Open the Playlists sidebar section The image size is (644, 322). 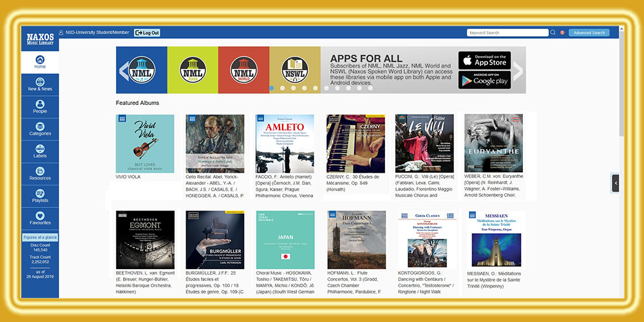pos(40,196)
